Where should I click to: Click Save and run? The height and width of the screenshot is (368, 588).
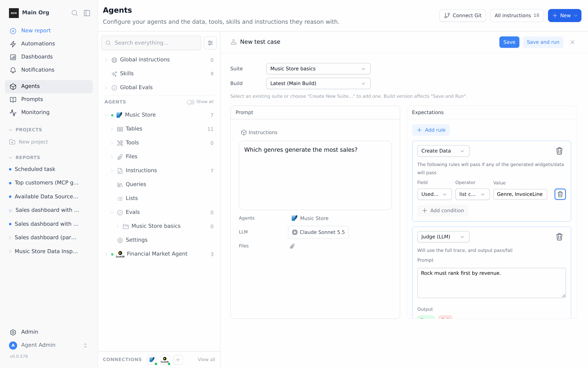tap(543, 42)
